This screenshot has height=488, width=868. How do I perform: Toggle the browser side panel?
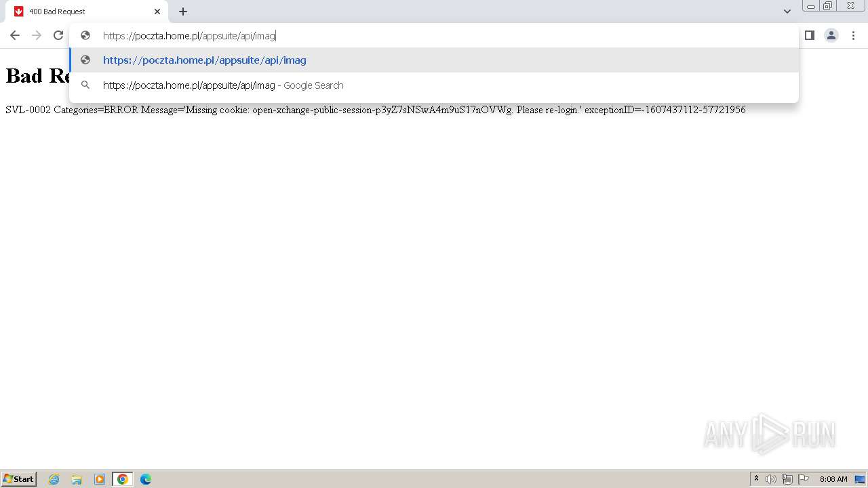click(x=809, y=35)
